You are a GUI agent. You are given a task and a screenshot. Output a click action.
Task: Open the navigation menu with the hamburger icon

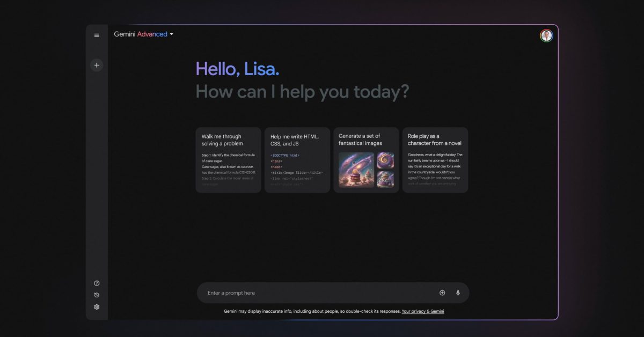[97, 35]
